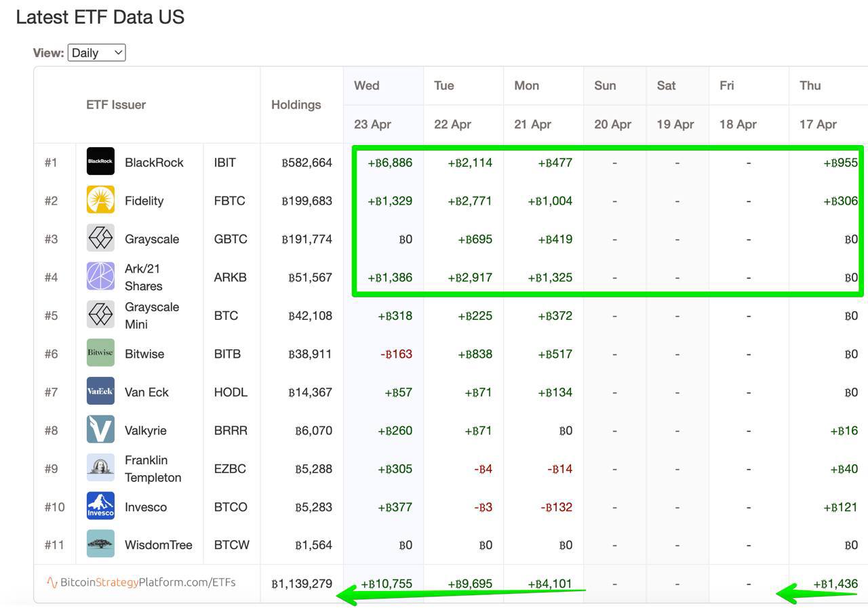Click BlackRock Wednesday inflow +₿6,886

(x=390, y=162)
